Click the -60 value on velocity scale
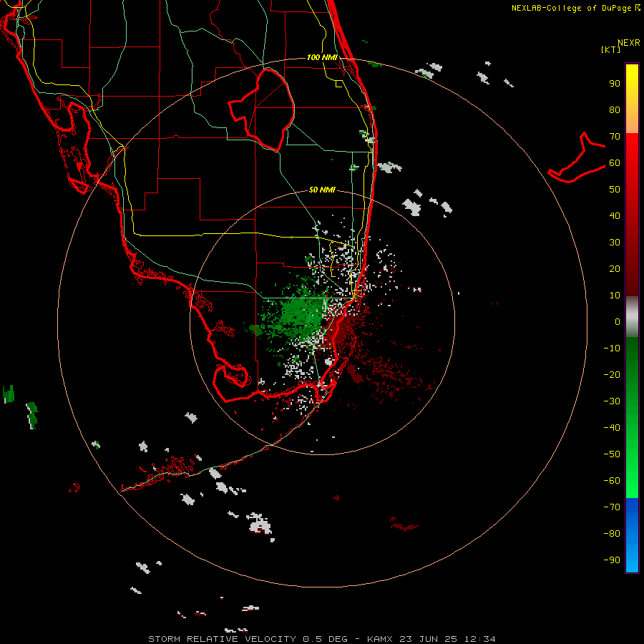 tap(612, 481)
